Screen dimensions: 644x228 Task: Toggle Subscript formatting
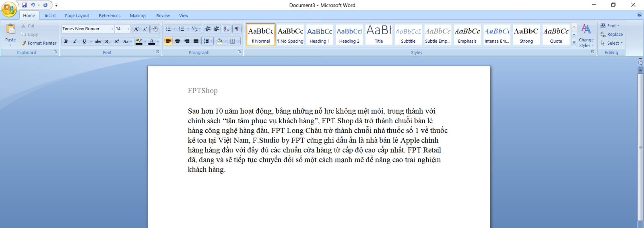[107, 41]
